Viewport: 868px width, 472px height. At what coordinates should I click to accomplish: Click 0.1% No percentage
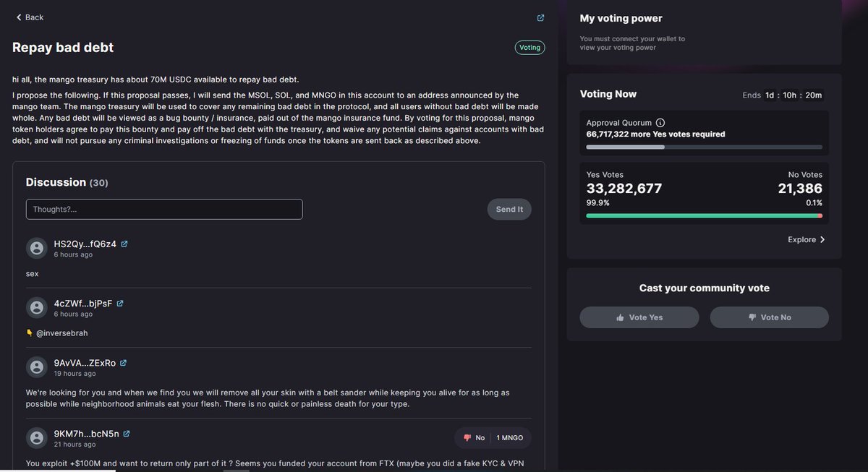pyautogui.click(x=814, y=203)
